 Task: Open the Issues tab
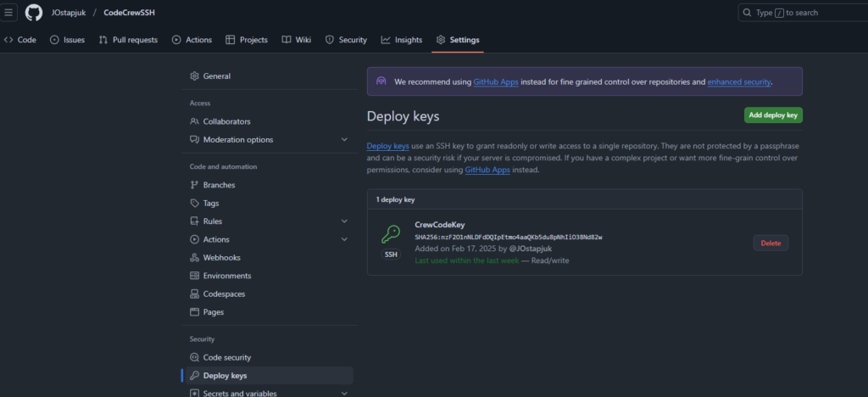[68, 40]
